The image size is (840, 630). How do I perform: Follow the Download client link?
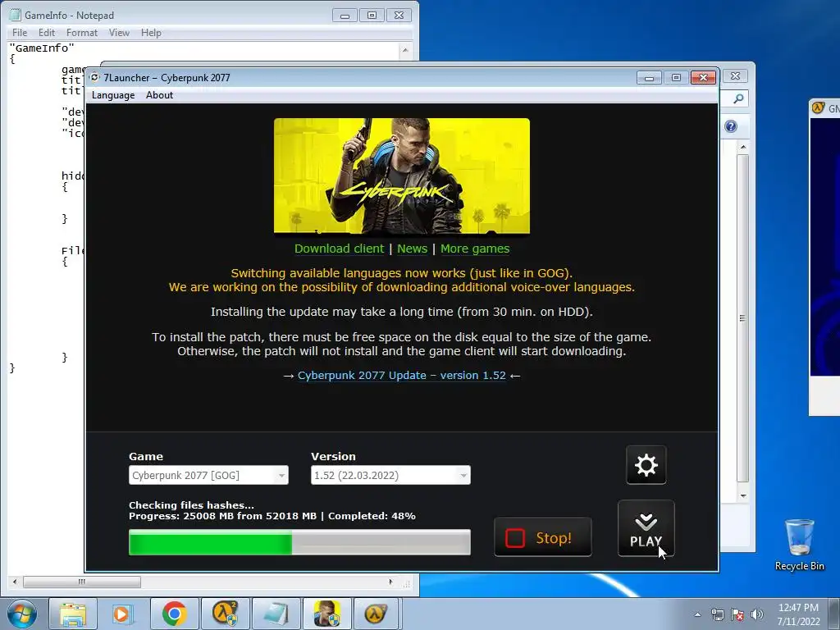[339, 249]
